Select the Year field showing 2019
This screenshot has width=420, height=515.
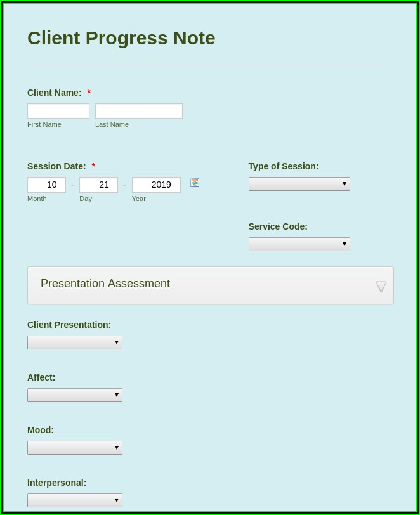click(x=156, y=185)
